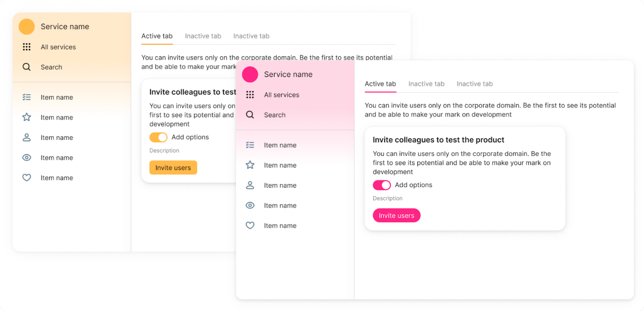Select the heart icon item in orange panel
The width and height of the screenshot is (644, 311).
click(26, 178)
